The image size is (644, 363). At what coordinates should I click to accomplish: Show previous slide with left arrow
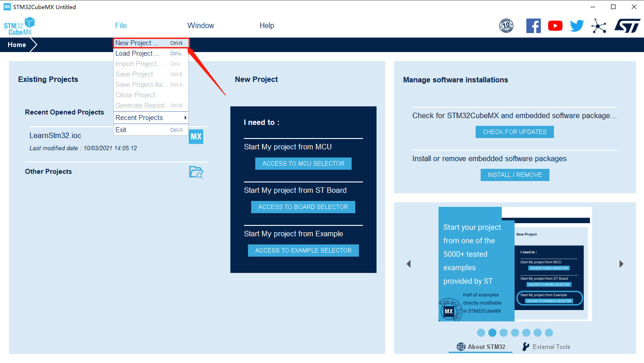(x=409, y=264)
